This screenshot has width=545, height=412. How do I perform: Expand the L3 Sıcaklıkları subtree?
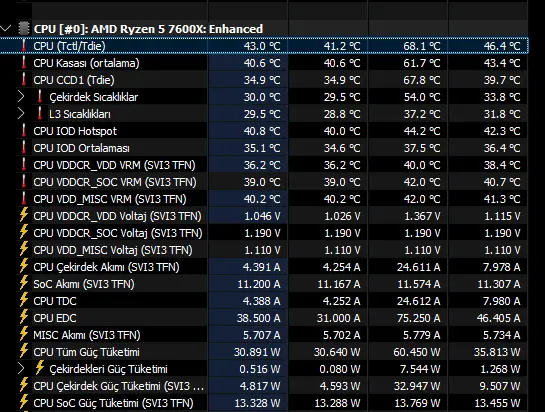[21, 114]
